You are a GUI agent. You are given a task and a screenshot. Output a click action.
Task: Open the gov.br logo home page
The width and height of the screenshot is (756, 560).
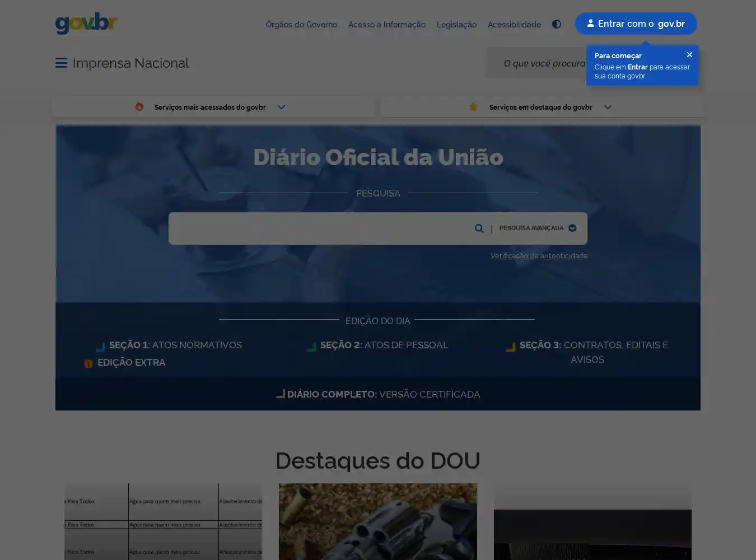[86, 24]
